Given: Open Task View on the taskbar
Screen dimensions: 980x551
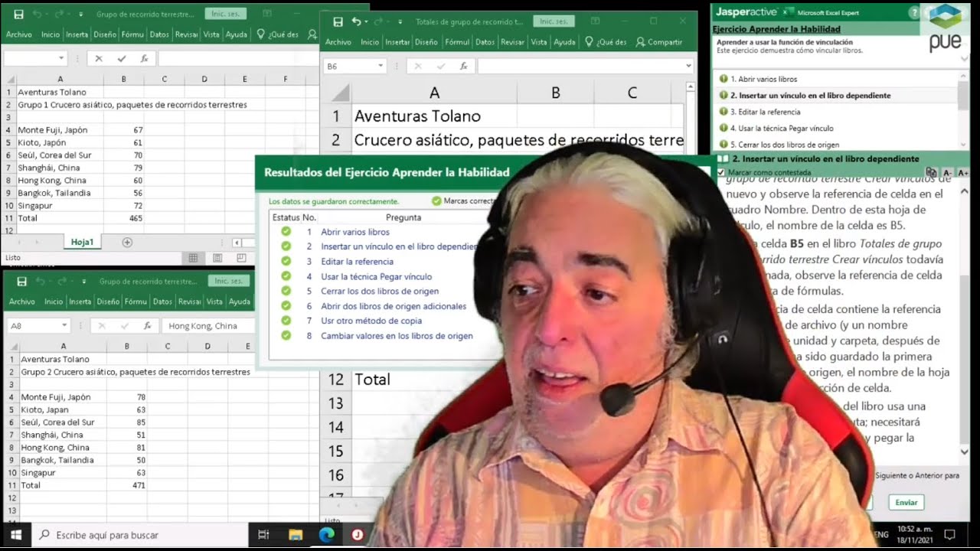Looking at the screenshot, I should pyautogui.click(x=263, y=535).
